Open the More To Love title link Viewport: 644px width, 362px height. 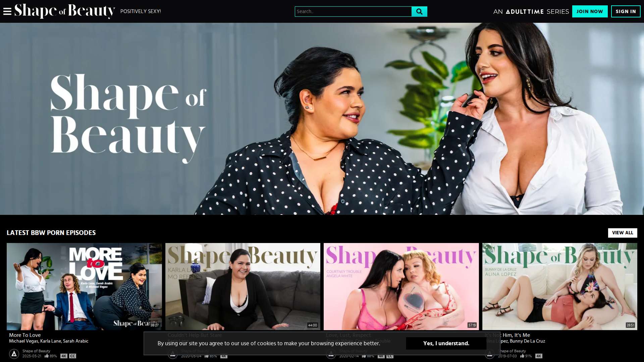click(x=25, y=335)
